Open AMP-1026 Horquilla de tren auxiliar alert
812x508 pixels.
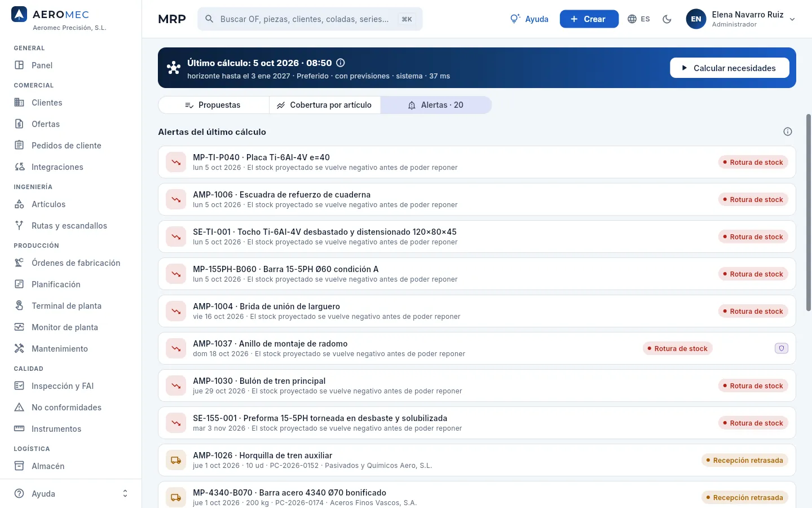(477, 460)
